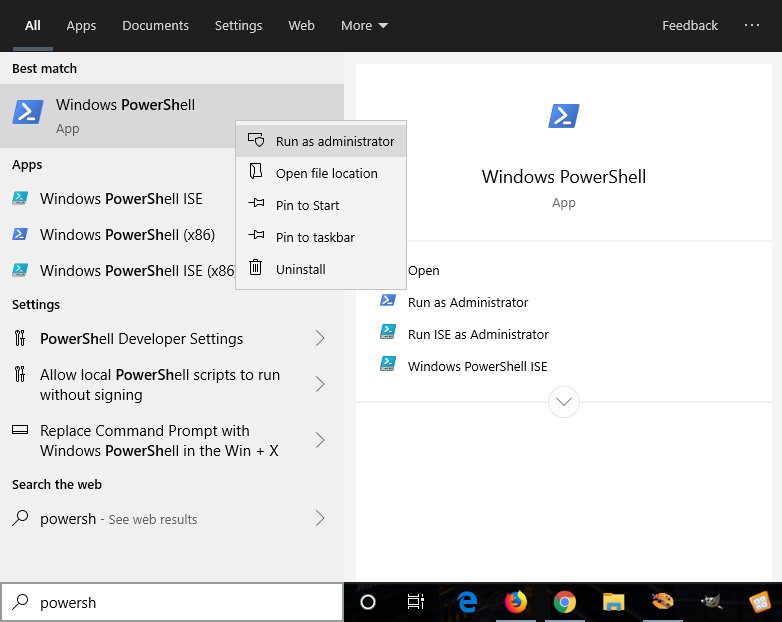Click Uninstall in the context menu
The width and height of the screenshot is (782, 622).
click(300, 269)
